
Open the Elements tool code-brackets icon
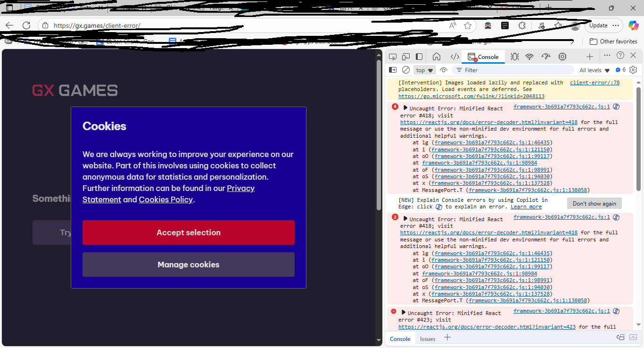coord(454,57)
